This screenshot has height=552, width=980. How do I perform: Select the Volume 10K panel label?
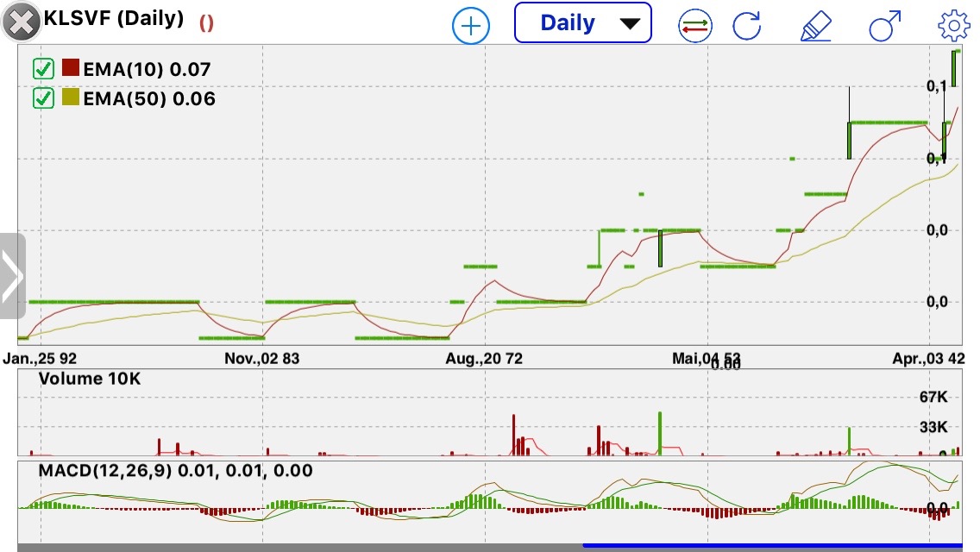pyautogui.click(x=89, y=379)
